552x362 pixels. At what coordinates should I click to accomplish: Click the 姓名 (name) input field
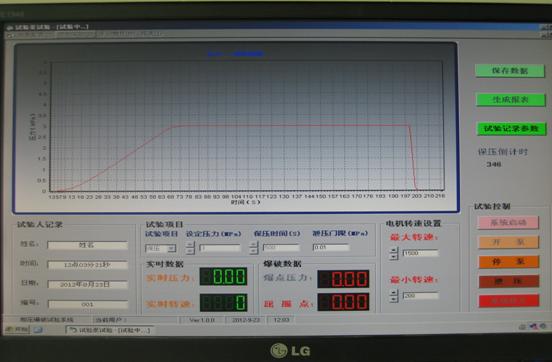[87, 245]
